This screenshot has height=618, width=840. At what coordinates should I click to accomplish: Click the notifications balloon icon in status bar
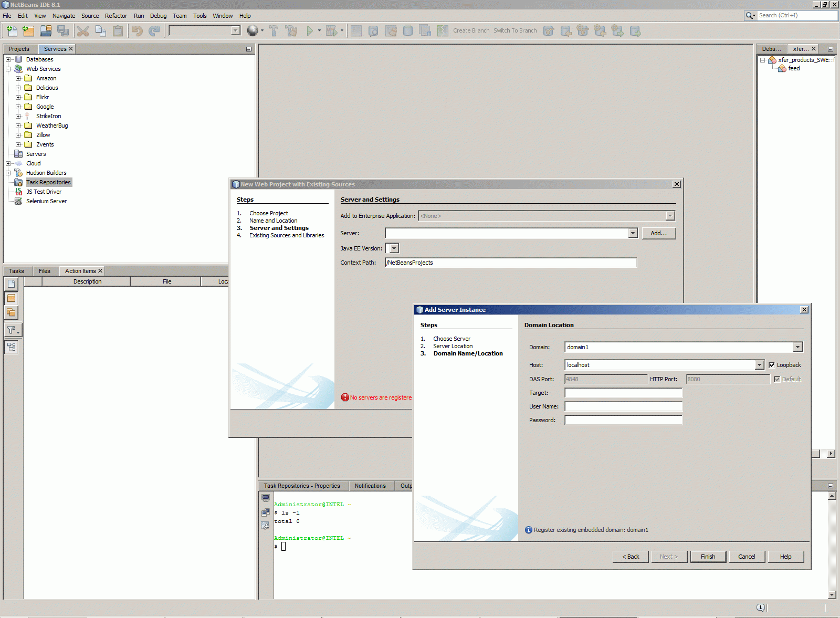(761, 607)
